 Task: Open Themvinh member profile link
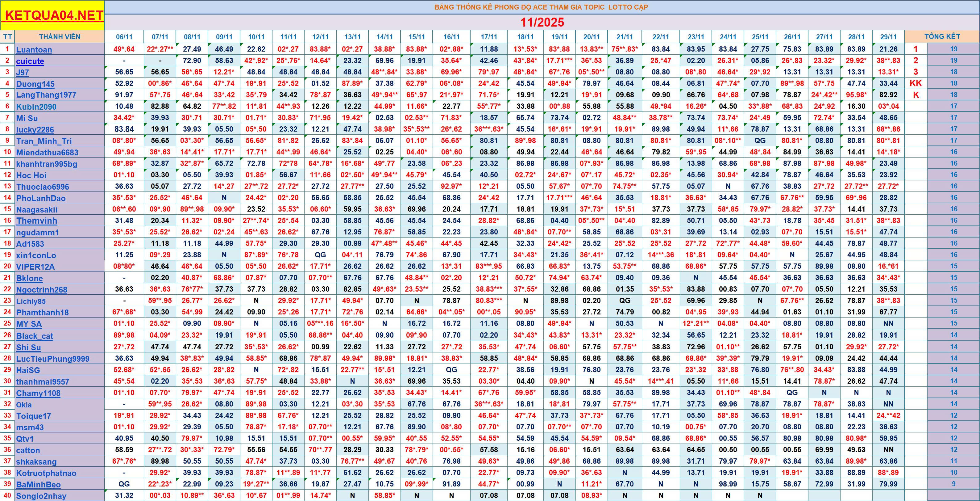click(36, 221)
